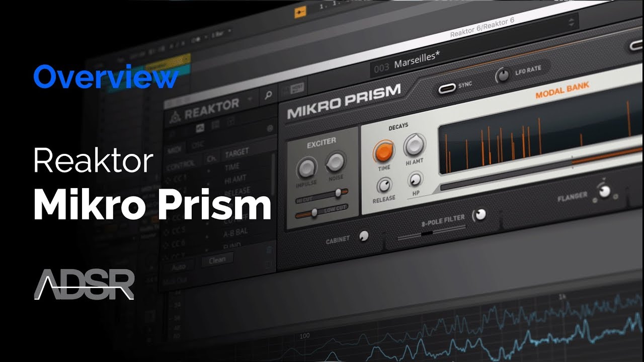Click the MIKRO PRISM title
644x362 pixels.
pos(344,102)
